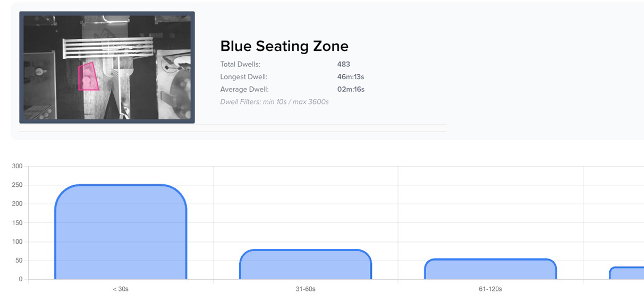Click the 300 y-axis tick label
The image size is (644, 302).
17,166
